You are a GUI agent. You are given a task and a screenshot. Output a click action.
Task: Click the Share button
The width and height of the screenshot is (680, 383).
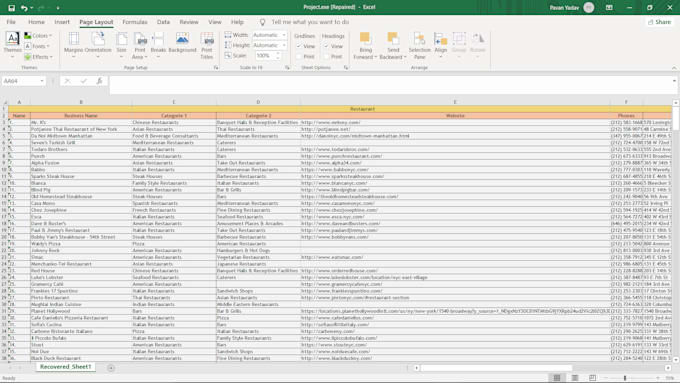pyautogui.click(x=659, y=22)
